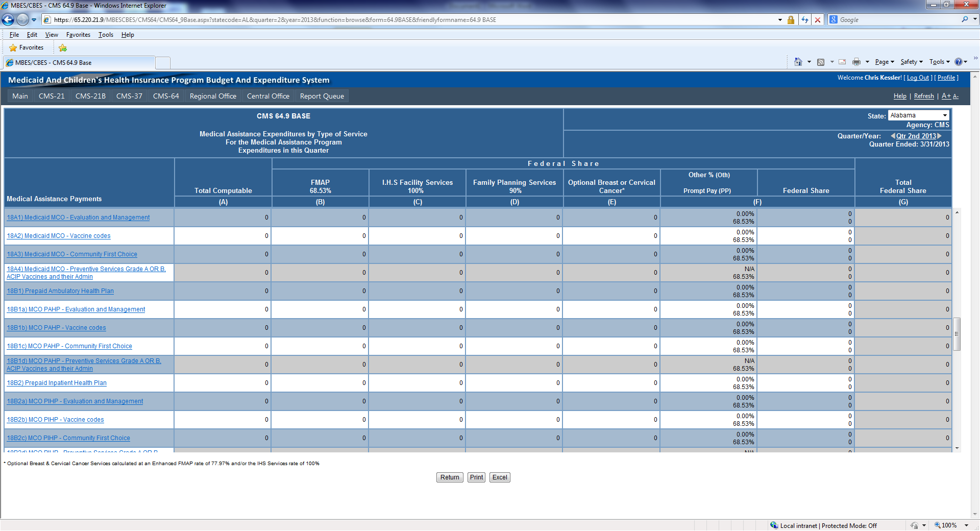Click the RSS feeds icon
Viewport: 980px width, 531px height.
point(821,62)
